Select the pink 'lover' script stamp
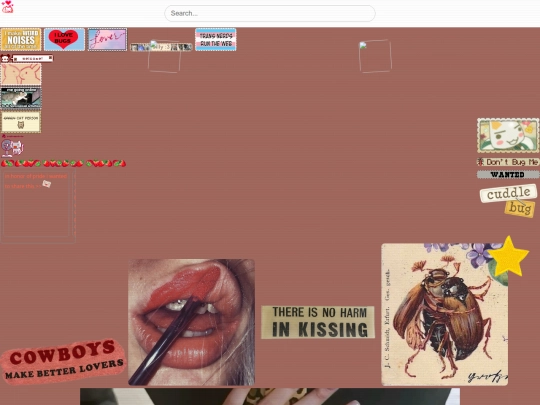The width and height of the screenshot is (540, 405). [x=107, y=40]
